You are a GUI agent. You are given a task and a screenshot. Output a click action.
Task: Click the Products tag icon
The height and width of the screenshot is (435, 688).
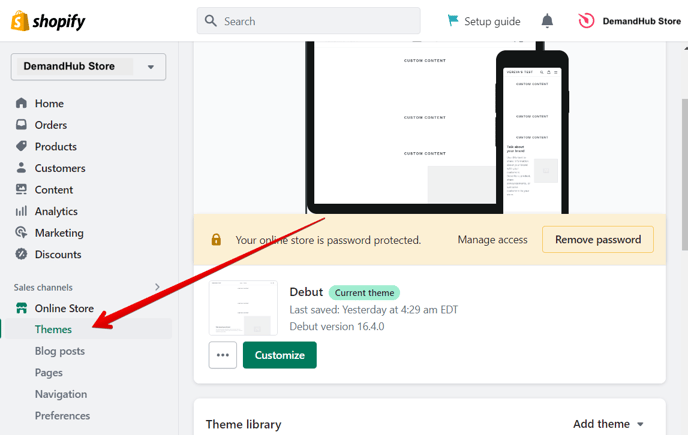coord(21,146)
